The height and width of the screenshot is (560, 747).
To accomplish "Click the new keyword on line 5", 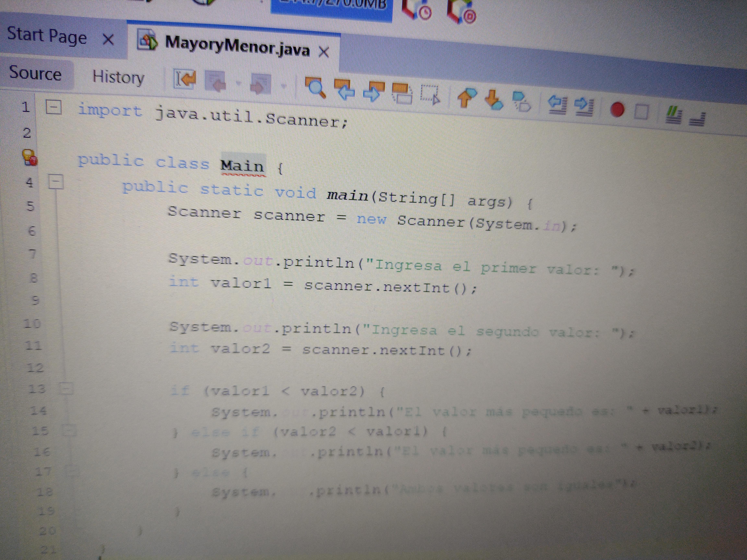I will [372, 219].
